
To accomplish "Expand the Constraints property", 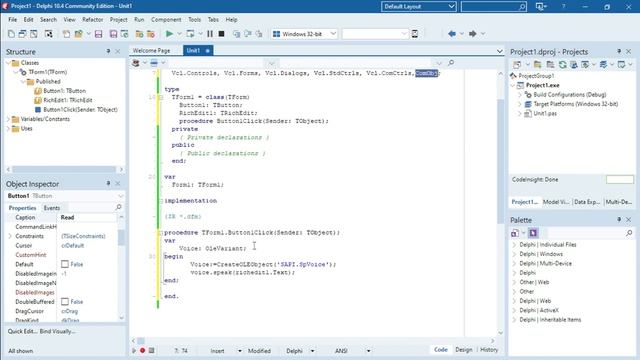I will (x=10, y=236).
